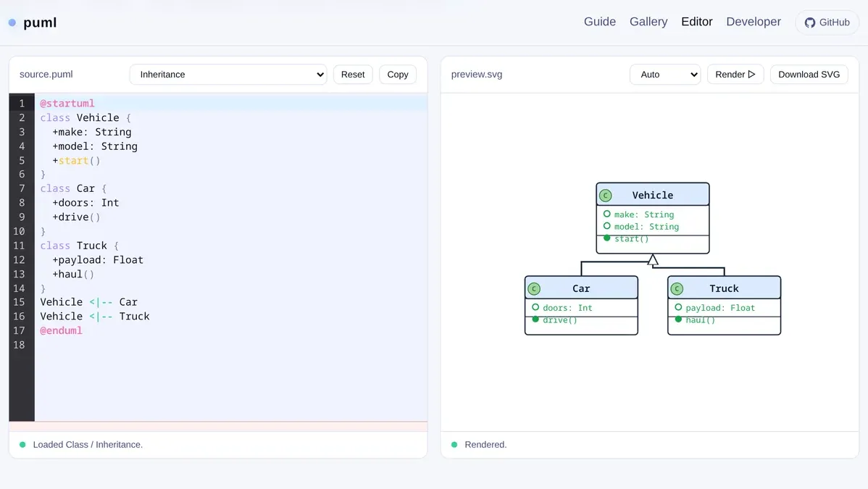Click the 'Rendered.' status text
Image resolution: width=868 pixels, height=489 pixels.
[485, 445]
